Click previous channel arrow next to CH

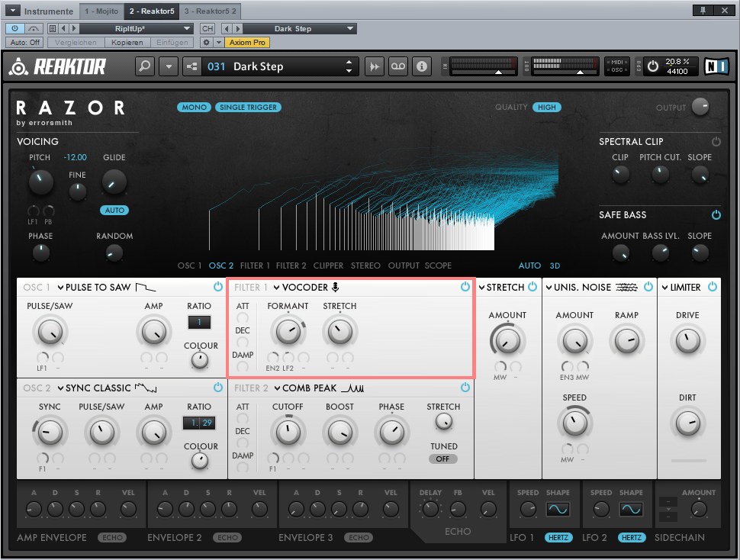(227, 28)
